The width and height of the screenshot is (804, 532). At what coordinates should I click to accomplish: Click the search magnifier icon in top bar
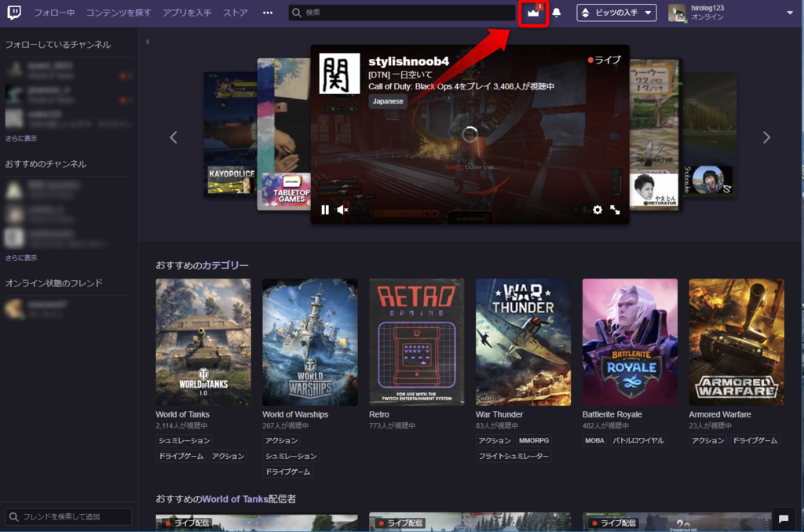point(296,13)
